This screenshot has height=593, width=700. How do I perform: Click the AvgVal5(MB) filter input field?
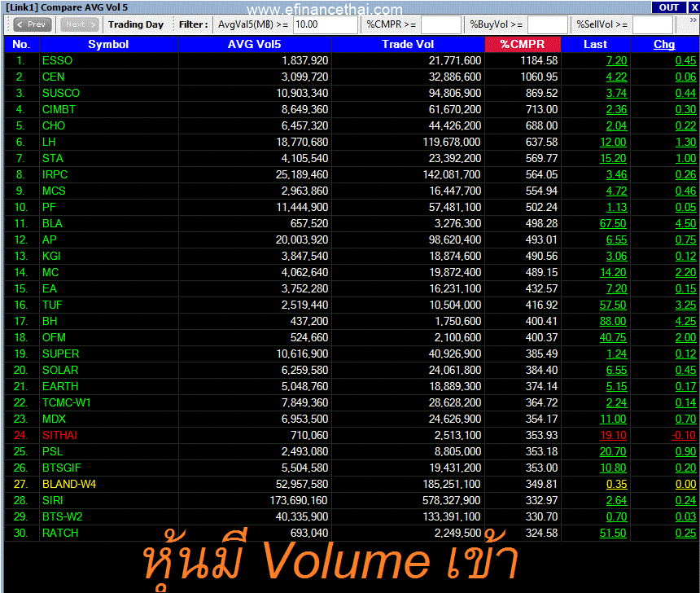coord(326,24)
